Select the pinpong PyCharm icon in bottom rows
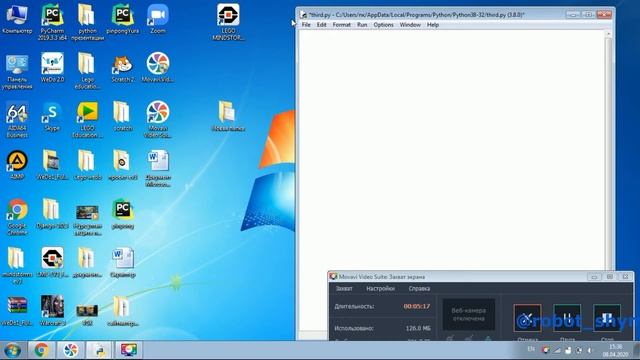 pos(123,214)
